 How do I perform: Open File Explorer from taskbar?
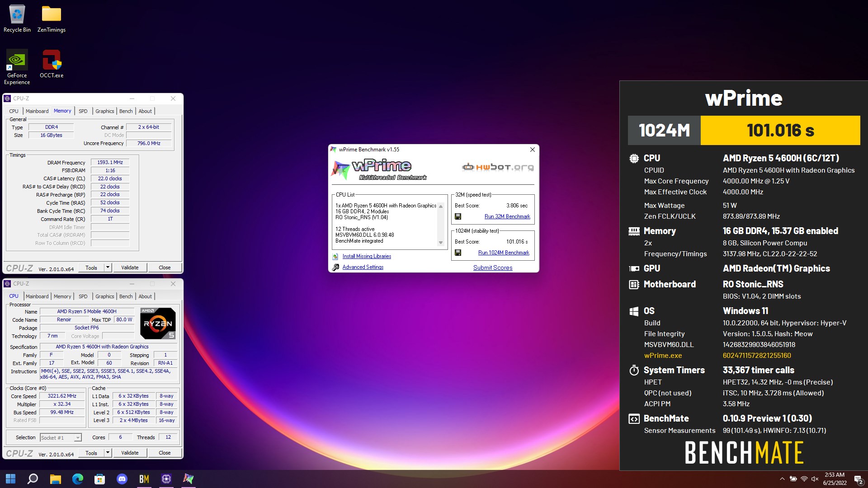tap(55, 479)
